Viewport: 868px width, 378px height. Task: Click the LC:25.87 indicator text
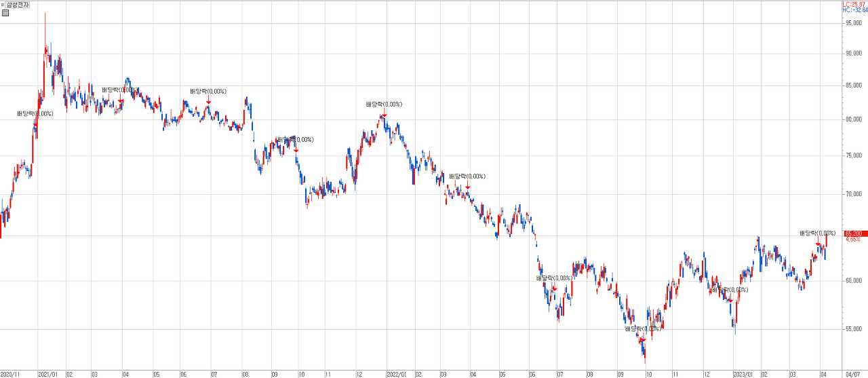[854, 4]
